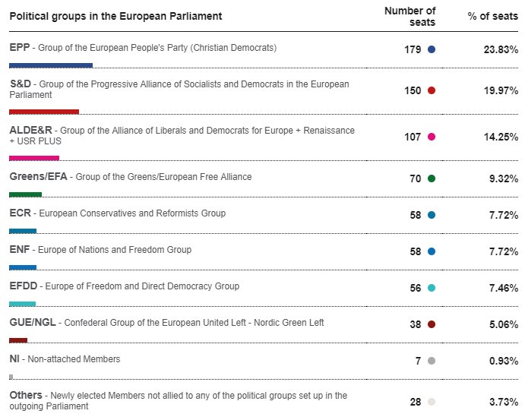Click the green Greens/EFA color dot
The width and height of the screenshot is (525, 420).
432,178
